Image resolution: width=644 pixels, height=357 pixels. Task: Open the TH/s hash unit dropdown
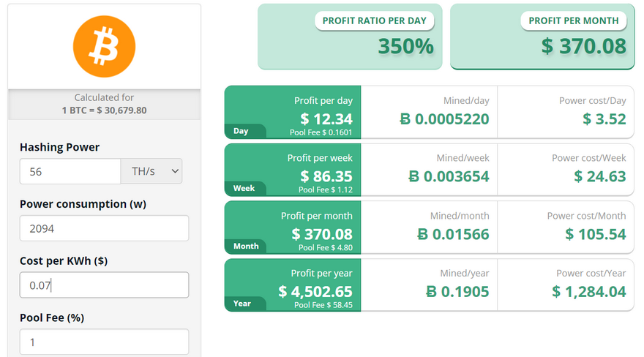coord(151,171)
